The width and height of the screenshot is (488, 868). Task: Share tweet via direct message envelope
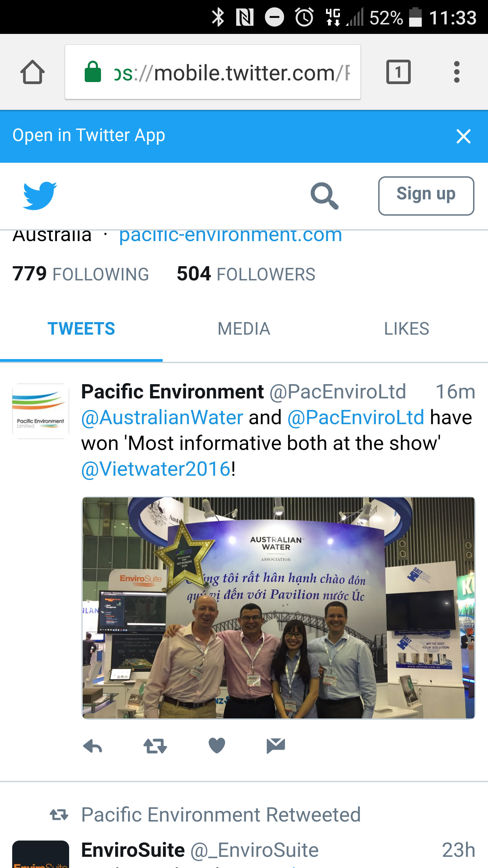click(276, 746)
